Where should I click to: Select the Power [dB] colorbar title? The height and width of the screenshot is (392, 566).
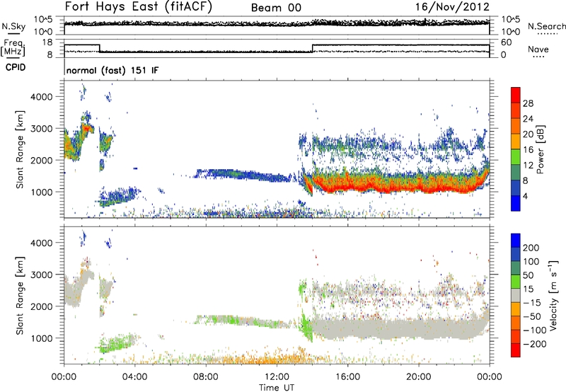(541, 149)
